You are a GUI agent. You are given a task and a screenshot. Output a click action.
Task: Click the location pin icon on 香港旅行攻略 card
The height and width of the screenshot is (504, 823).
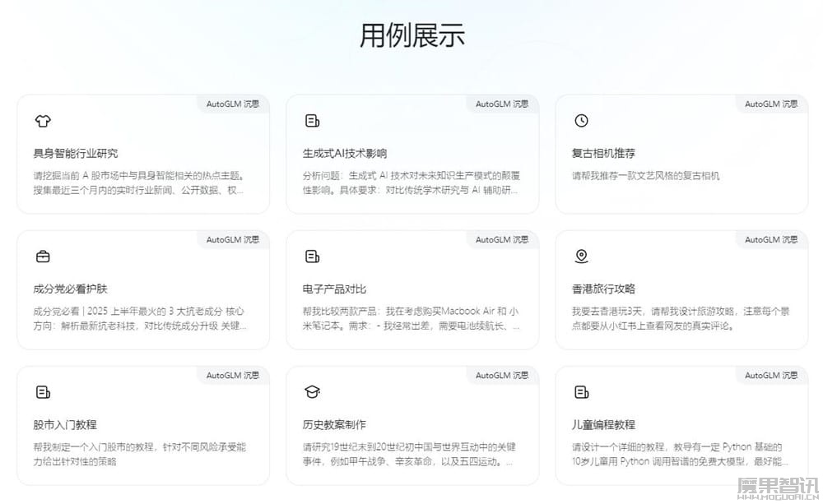581,256
